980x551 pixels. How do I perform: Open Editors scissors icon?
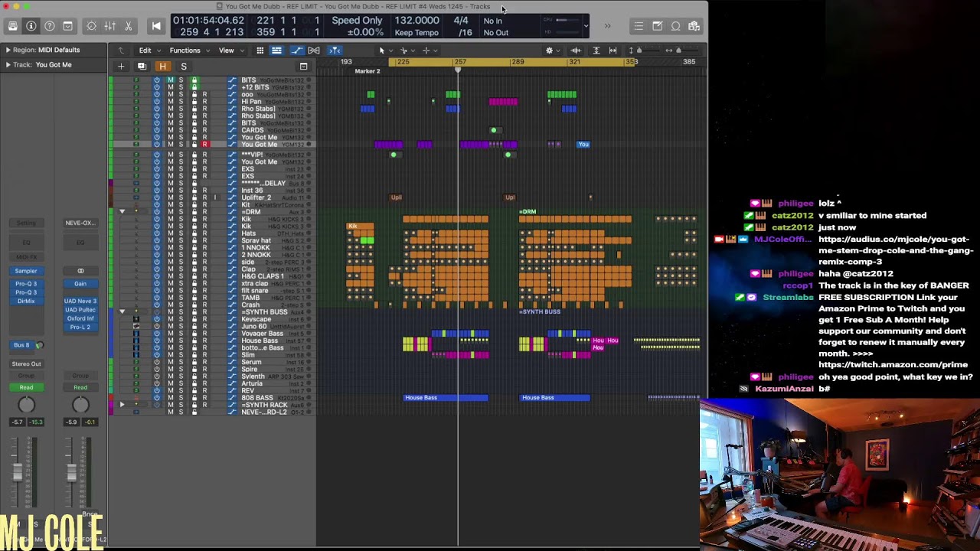129,26
